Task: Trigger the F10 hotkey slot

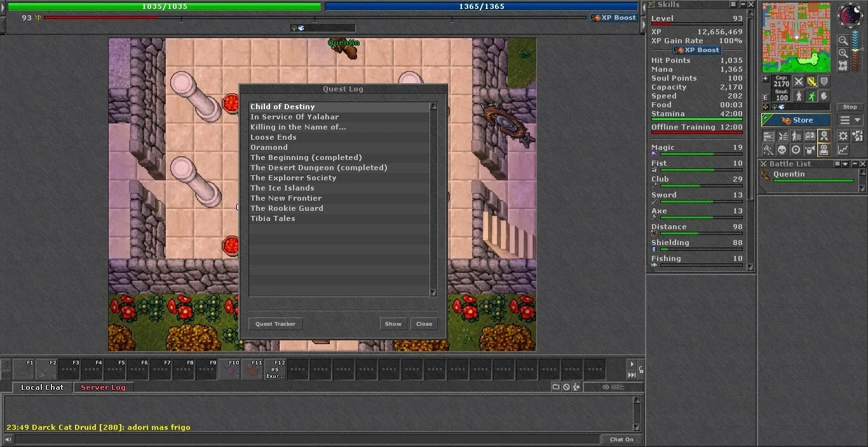Action: 230,369
